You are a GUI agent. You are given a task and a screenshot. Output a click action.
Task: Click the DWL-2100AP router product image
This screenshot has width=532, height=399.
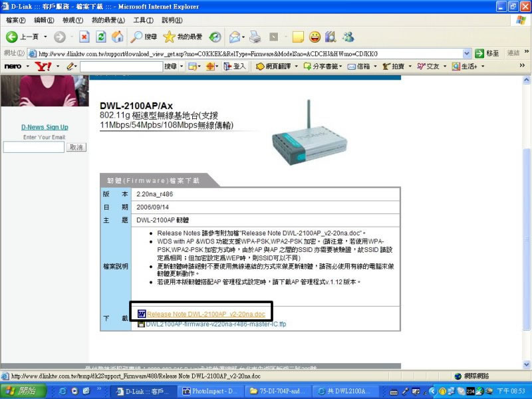click(309, 134)
